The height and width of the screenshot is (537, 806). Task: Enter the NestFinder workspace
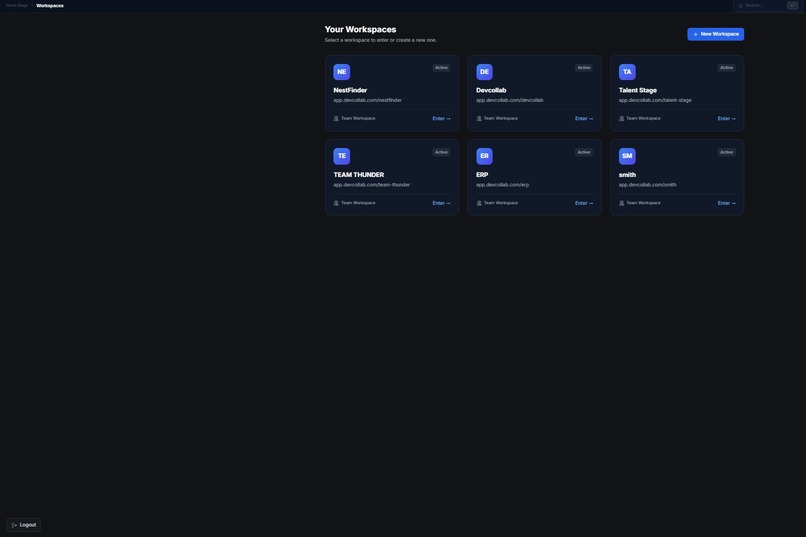click(441, 119)
